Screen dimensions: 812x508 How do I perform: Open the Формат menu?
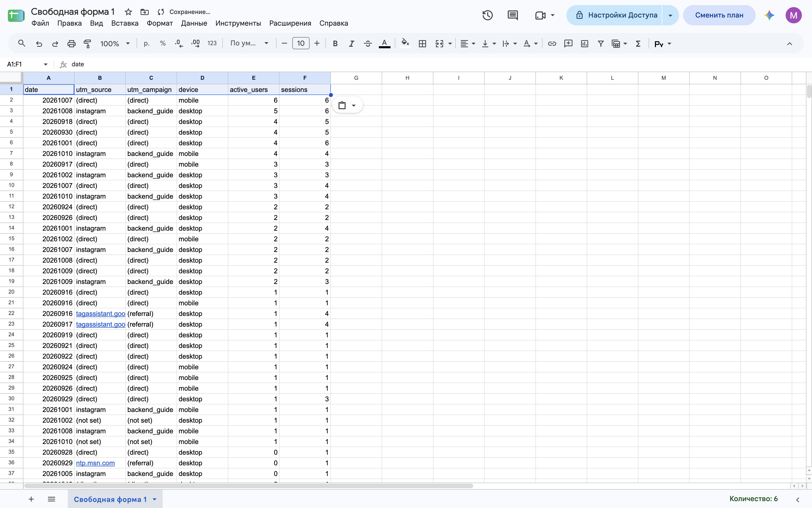click(x=160, y=23)
